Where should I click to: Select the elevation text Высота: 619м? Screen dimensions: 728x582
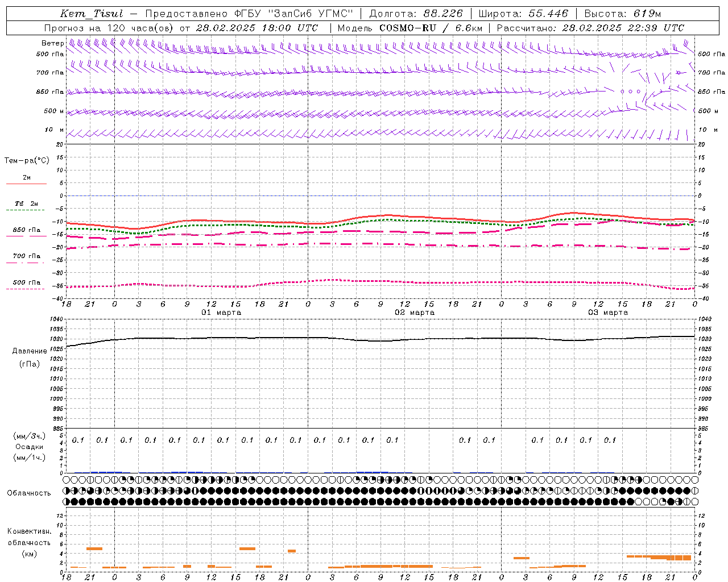point(623,14)
